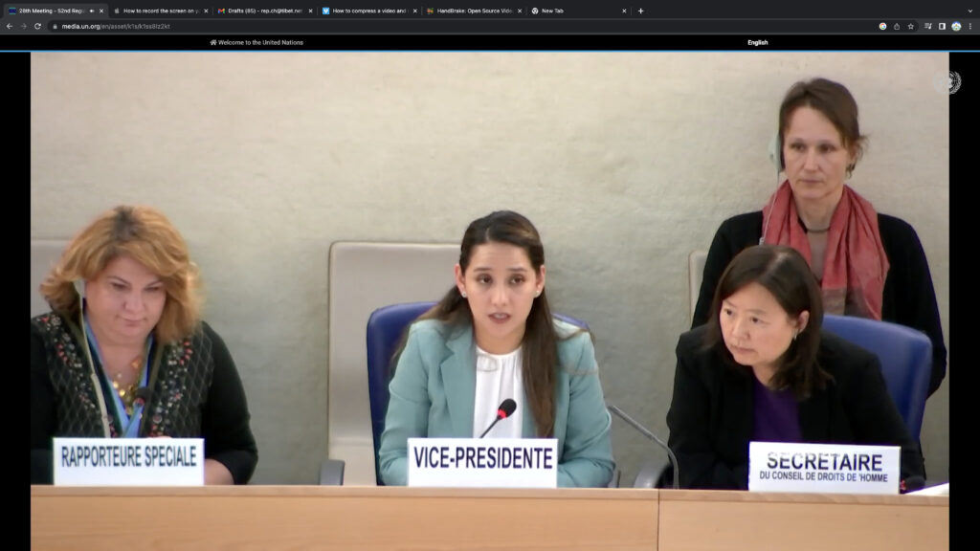Open the Chrome three-dot menu
980x551 pixels.
pos(970,26)
